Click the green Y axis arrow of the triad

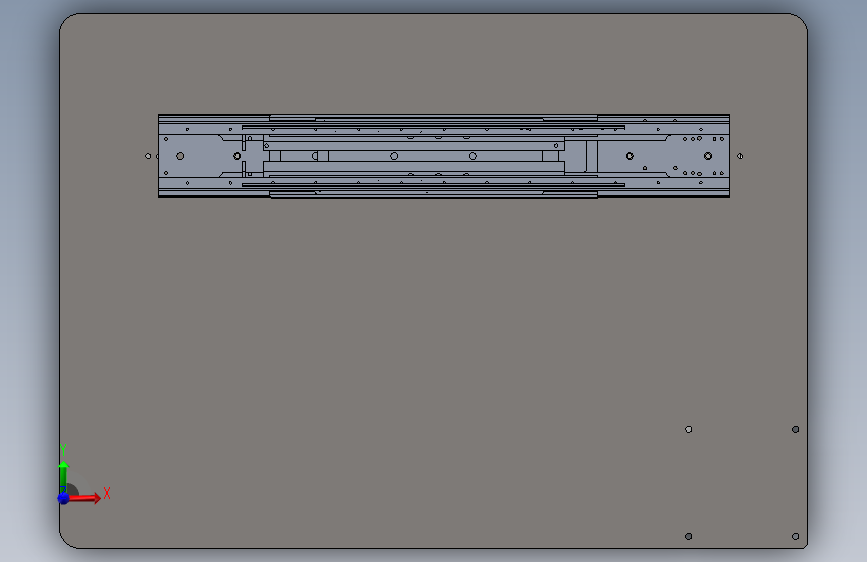coord(63,476)
